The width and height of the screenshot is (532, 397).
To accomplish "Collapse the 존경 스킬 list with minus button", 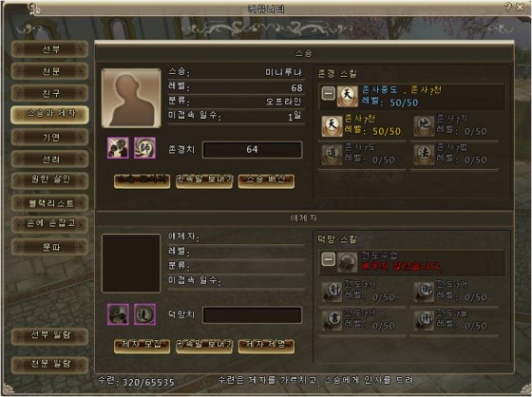I will pyautogui.click(x=328, y=93).
